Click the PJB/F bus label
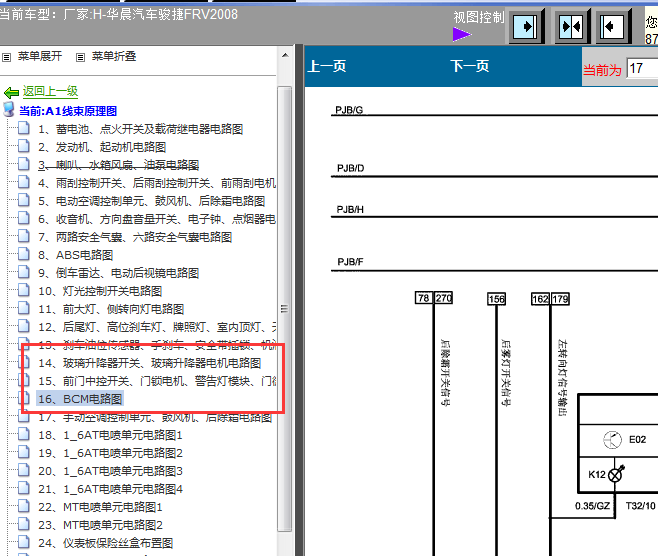658x556 pixels. [350, 262]
